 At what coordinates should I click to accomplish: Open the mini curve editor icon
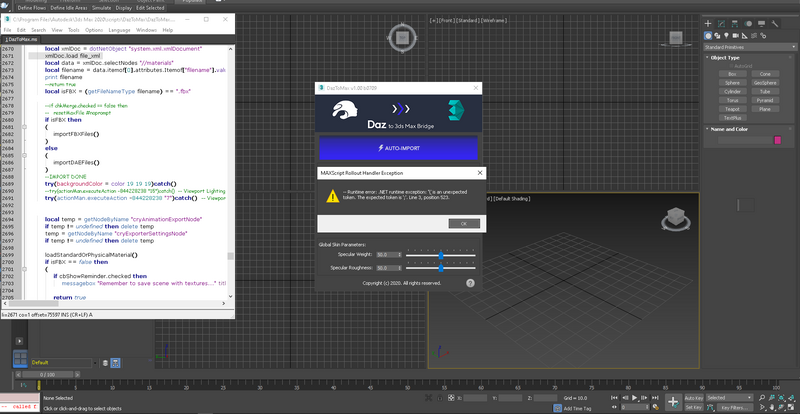[x=23, y=385]
